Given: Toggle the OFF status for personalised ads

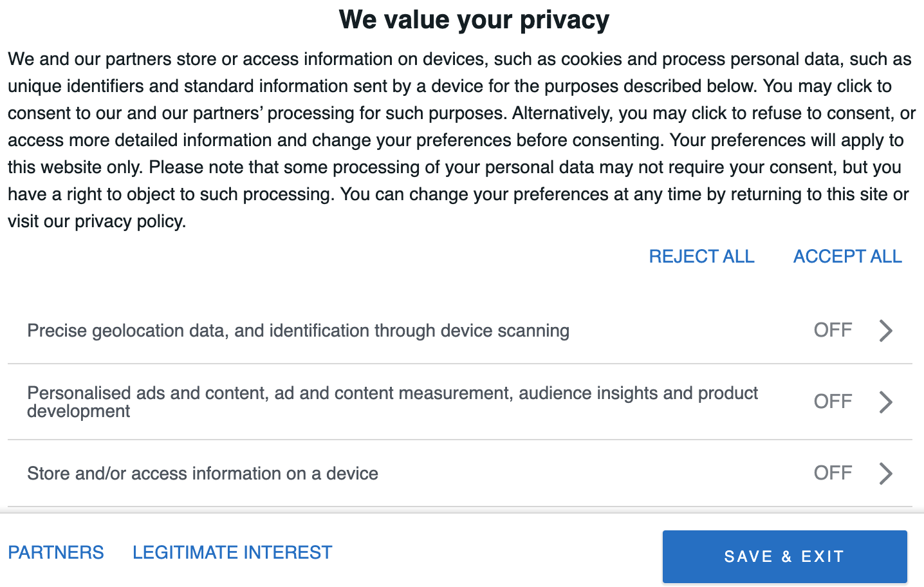Looking at the screenshot, I should [x=833, y=402].
